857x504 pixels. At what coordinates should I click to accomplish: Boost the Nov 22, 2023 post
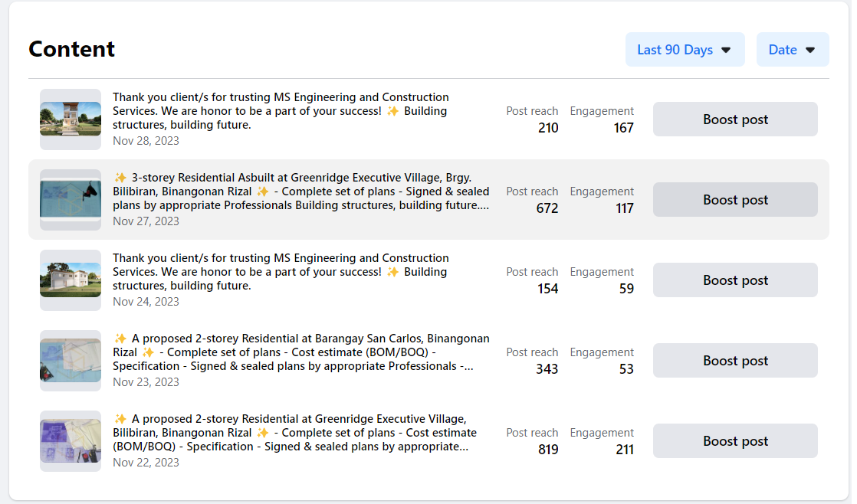(735, 441)
